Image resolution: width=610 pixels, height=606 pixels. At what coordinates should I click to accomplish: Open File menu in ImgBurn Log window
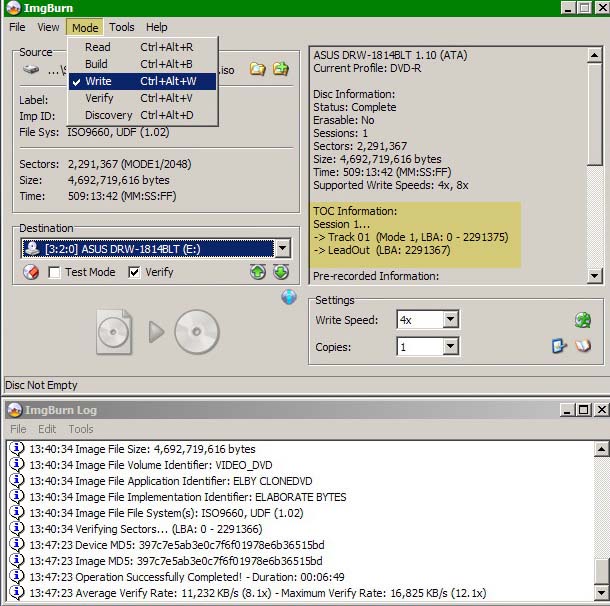(18, 429)
